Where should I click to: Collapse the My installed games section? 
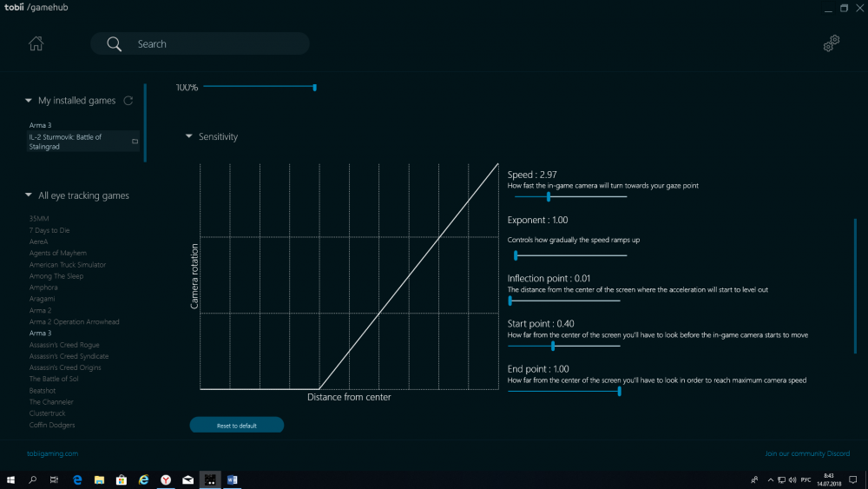tap(29, 101)
